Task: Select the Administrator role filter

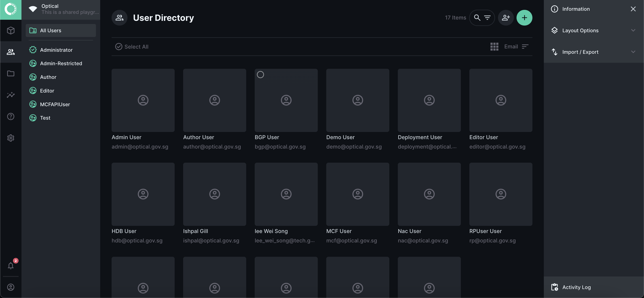Action: (56, 50)
